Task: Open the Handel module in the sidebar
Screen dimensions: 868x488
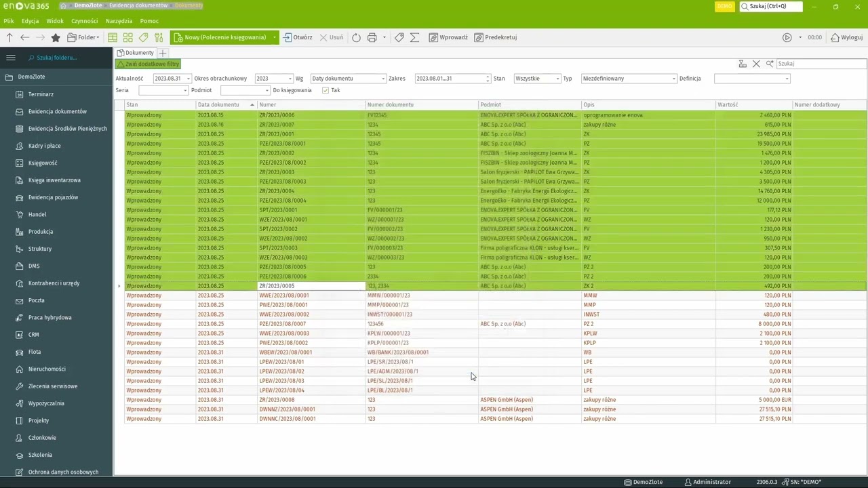Action: (x=37, y=214)
